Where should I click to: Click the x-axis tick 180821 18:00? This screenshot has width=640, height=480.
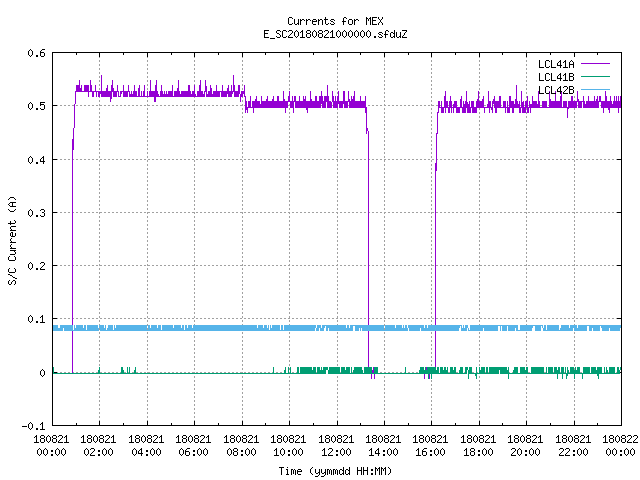478,445
